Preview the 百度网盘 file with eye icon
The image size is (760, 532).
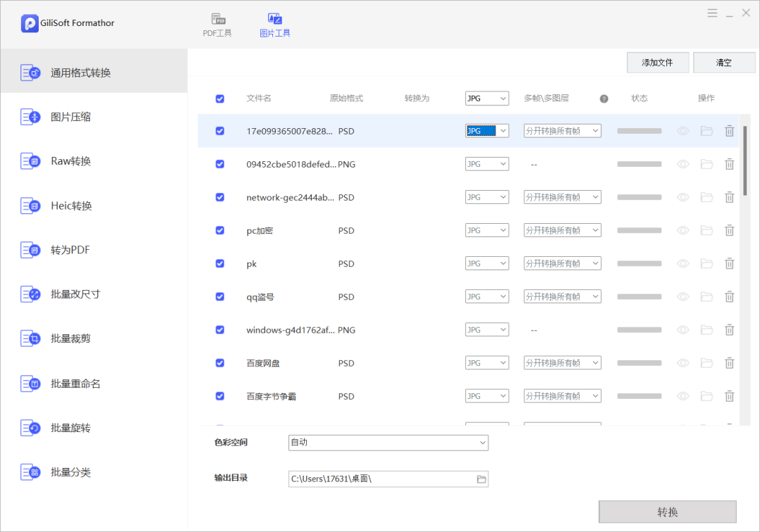pyautogui.click(x=683, y=363)
